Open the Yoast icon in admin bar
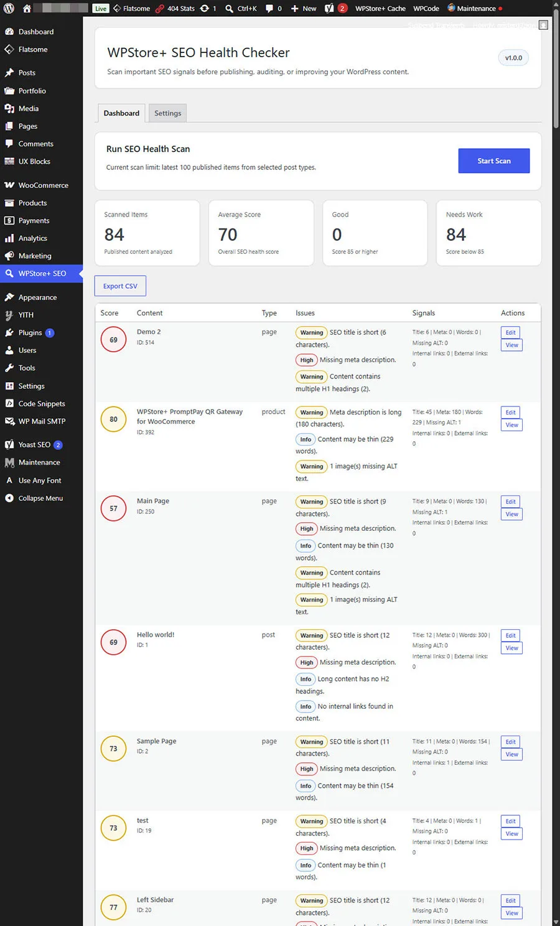560x926 pixels. [x=329, y=9]
